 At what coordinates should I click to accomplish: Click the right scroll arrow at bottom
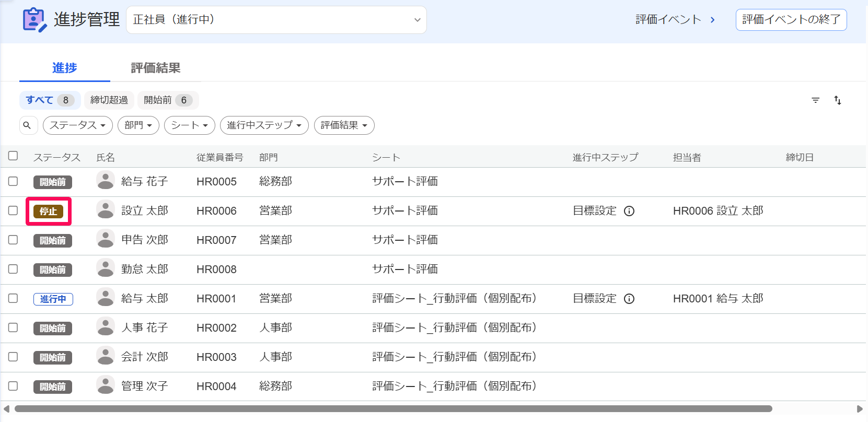pos(860,409)
